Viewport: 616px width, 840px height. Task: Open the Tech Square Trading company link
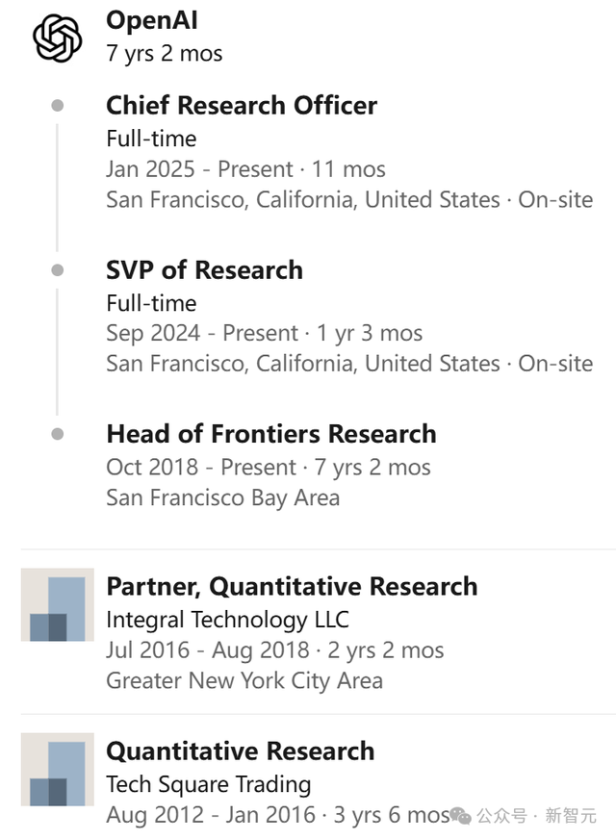coord(208,783)
